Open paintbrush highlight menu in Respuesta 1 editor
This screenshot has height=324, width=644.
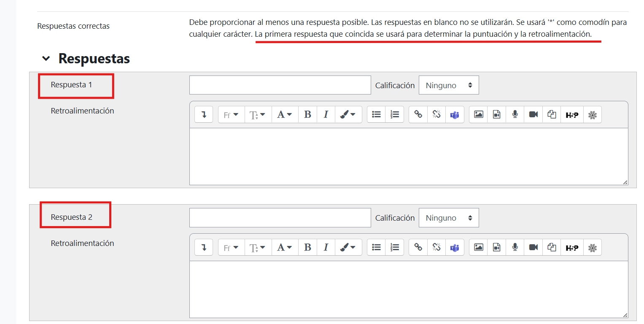click(x=348, y=115)
